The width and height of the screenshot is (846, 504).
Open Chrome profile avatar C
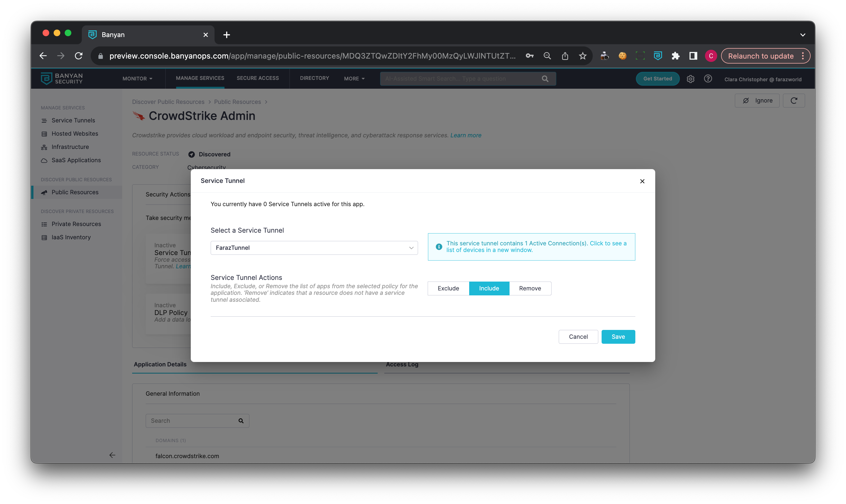point(711,56)
